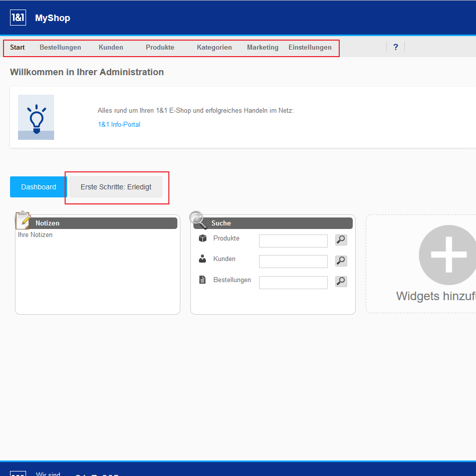Click the Notizen notepad icon
The image size is (476, 476).
23,220
